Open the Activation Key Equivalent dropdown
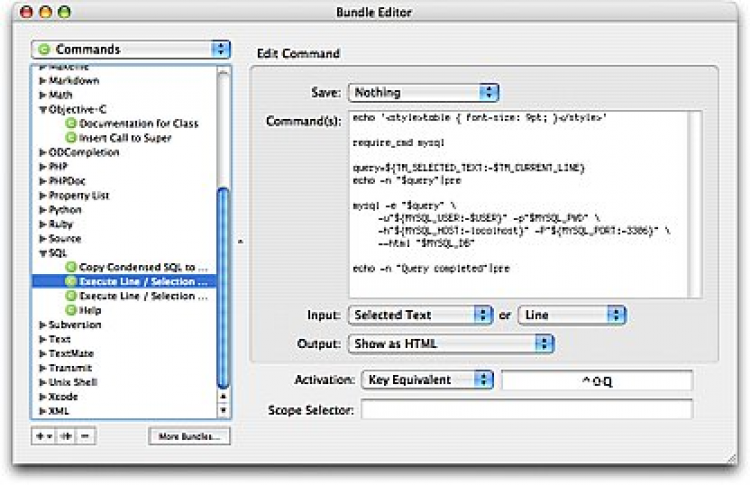This screenshot has width=750, height=485. [427, 380]
